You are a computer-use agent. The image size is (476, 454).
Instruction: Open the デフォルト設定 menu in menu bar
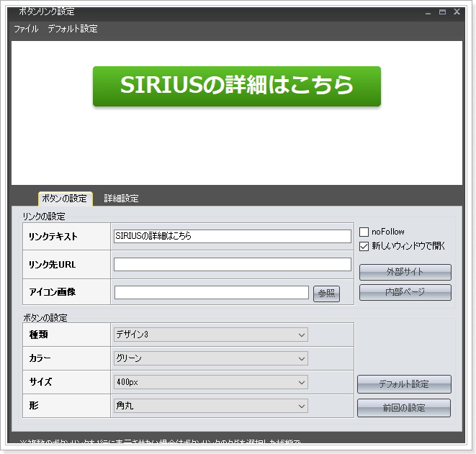point(73,29)
